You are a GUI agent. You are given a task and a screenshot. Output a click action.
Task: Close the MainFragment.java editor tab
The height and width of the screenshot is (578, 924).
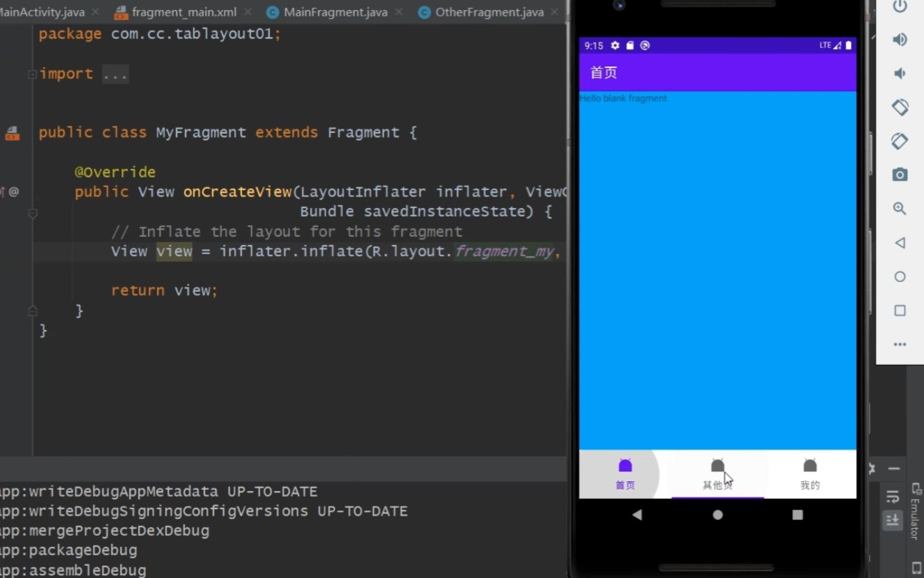399,12
